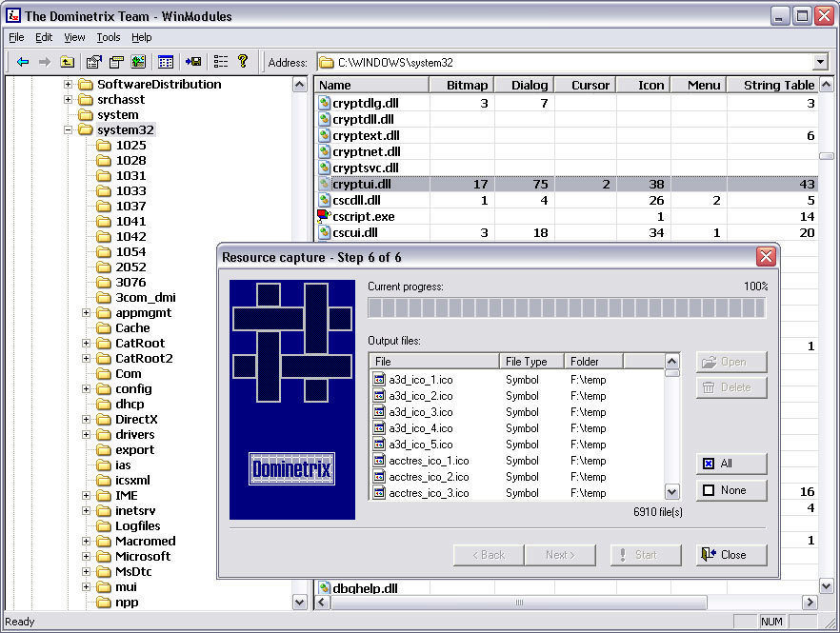Click the blue Back arrow in toolbar
The width and height of the screenshot is (840, 633).
click(x=23, y=62)
